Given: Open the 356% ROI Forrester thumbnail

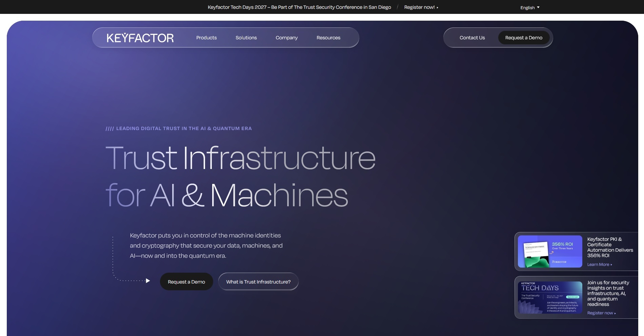Looking at the screenshot, I should click(550, 251).
